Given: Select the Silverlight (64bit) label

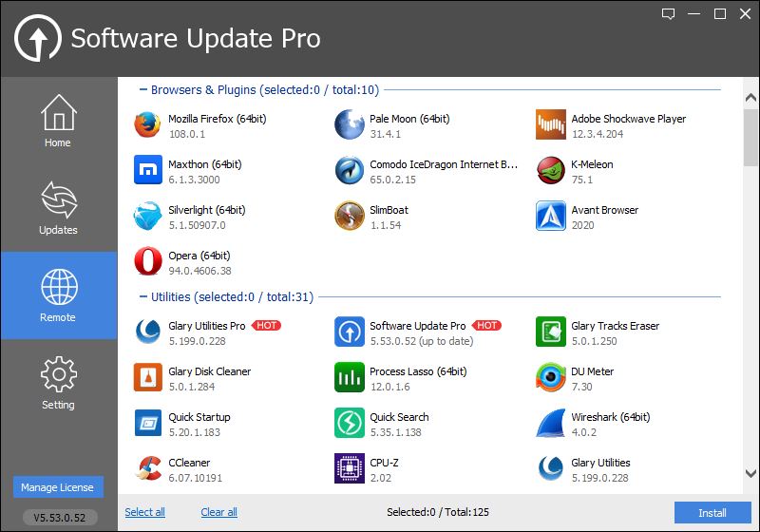Looking at the screenshot, I should (x=207, y=210).
